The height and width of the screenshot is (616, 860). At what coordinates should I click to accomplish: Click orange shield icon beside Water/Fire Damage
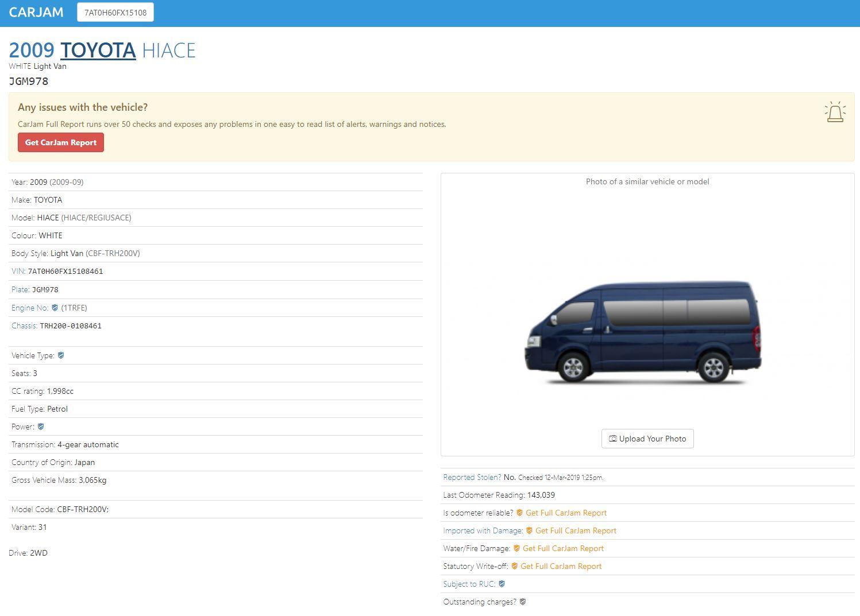516,548
